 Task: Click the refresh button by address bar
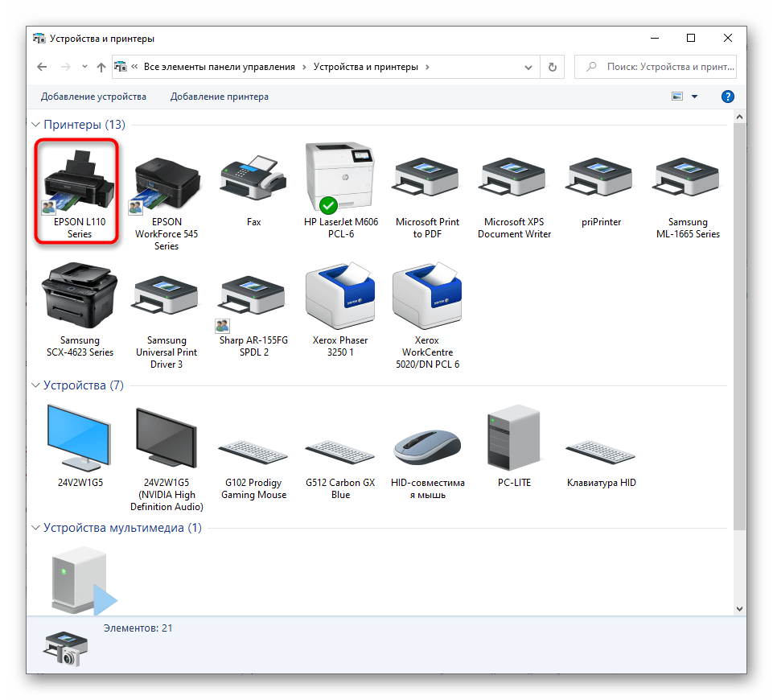(x=552, y=68)
